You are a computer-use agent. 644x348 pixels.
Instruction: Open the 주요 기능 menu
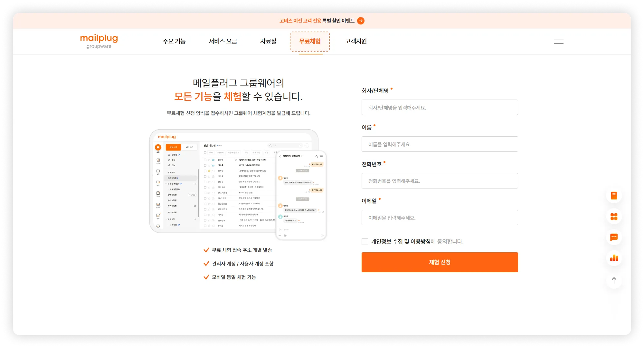174,41
